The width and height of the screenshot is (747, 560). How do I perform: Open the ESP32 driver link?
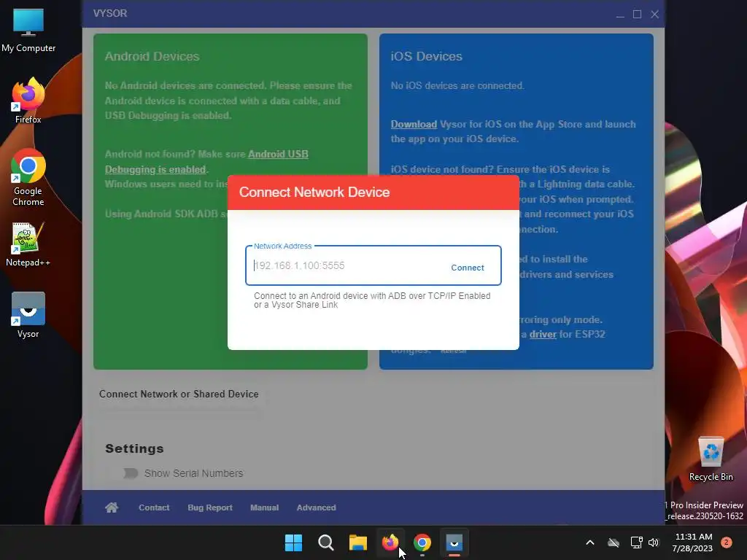(543, 334)
